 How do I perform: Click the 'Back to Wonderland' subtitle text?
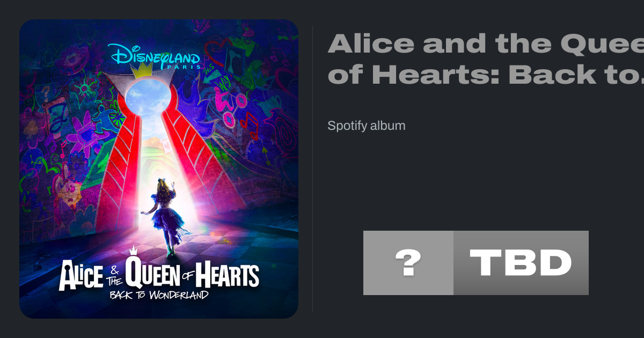coord(159,294)
